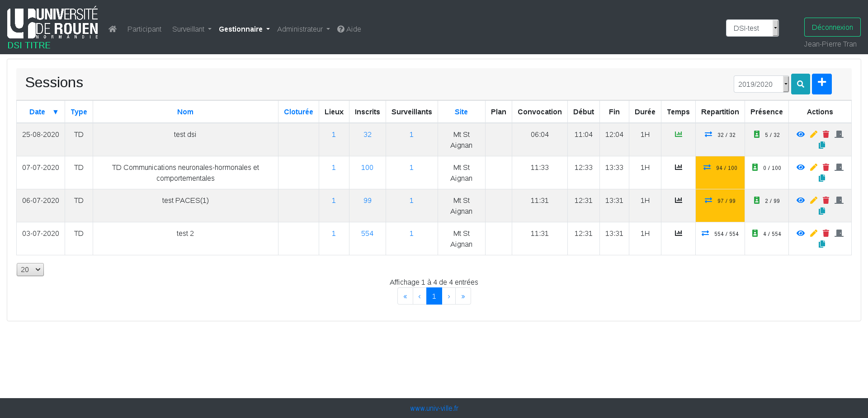Delete the test 2 session using trash icon
This screenshot has width=868, height=418.
point(826,233)
